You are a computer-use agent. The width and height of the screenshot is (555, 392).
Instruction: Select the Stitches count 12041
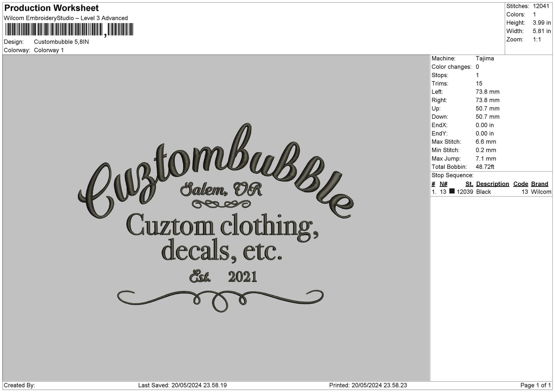tap(542, 6)
